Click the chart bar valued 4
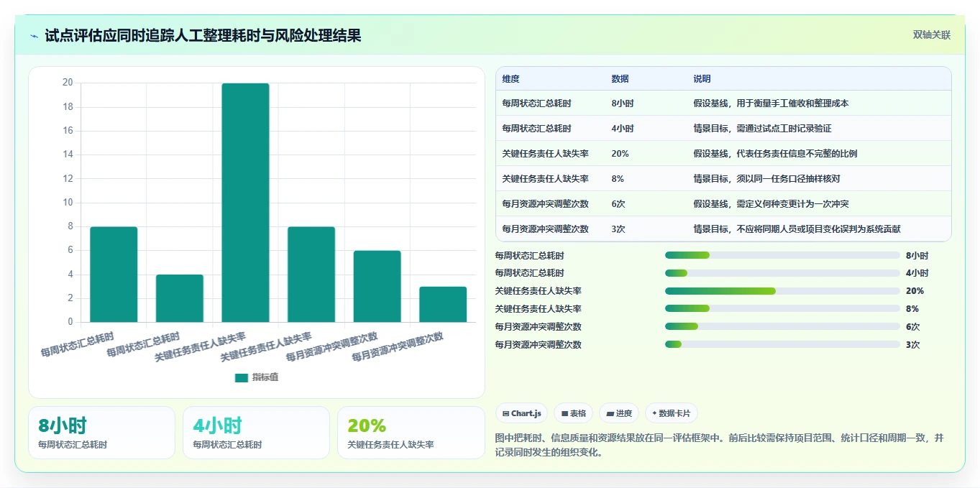Viewport: 980px width, 488px height. pyautogui.click(x=180, y=298)
